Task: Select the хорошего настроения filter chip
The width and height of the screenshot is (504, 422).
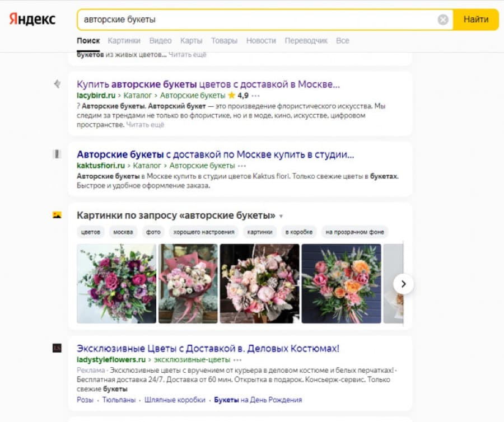Action: (204, 232)
